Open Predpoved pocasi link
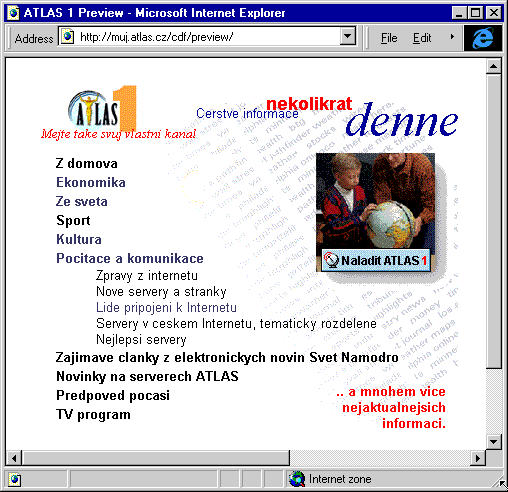Image resolution: width=508 pixels, height=492 pixels. [113, 396]
